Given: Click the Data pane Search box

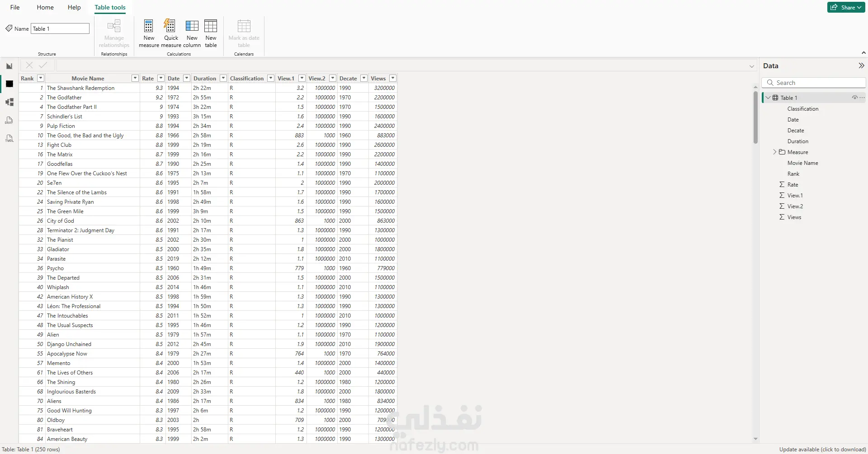Looking at the screenshot, I should click(814, 83).
